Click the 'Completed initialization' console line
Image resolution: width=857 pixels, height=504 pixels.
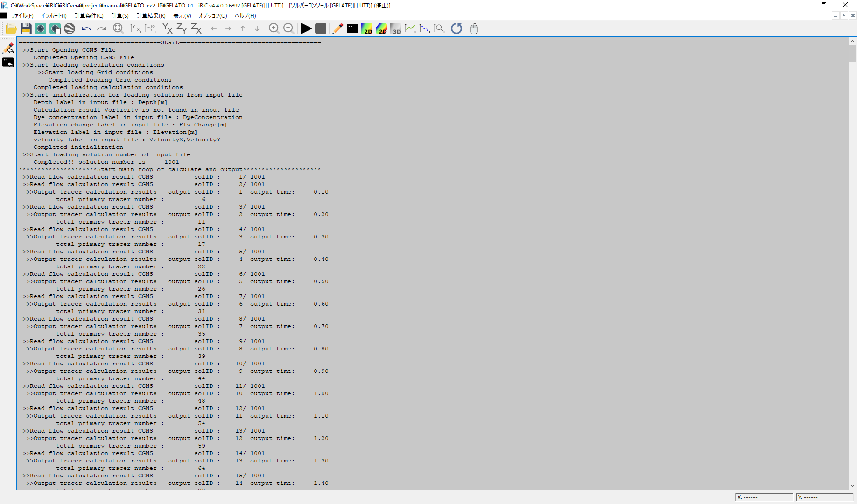[x=78, y=147]
